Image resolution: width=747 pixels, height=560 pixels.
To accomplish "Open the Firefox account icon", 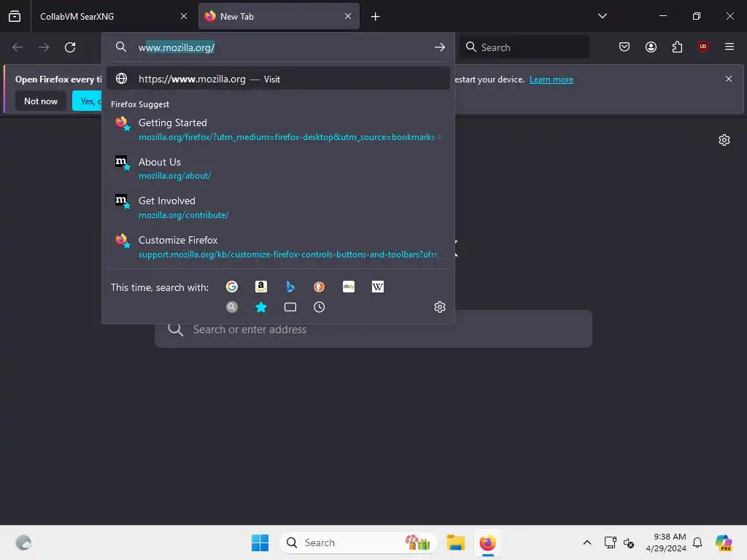I will tap(651, 47).
